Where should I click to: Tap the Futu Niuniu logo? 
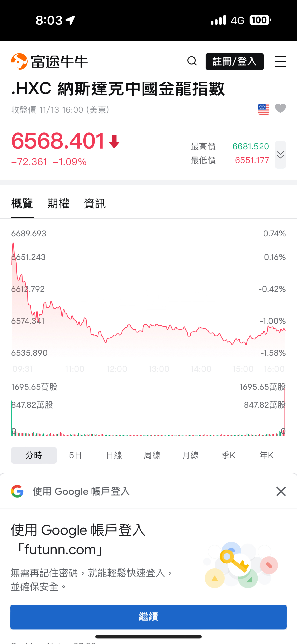point(49,61)
